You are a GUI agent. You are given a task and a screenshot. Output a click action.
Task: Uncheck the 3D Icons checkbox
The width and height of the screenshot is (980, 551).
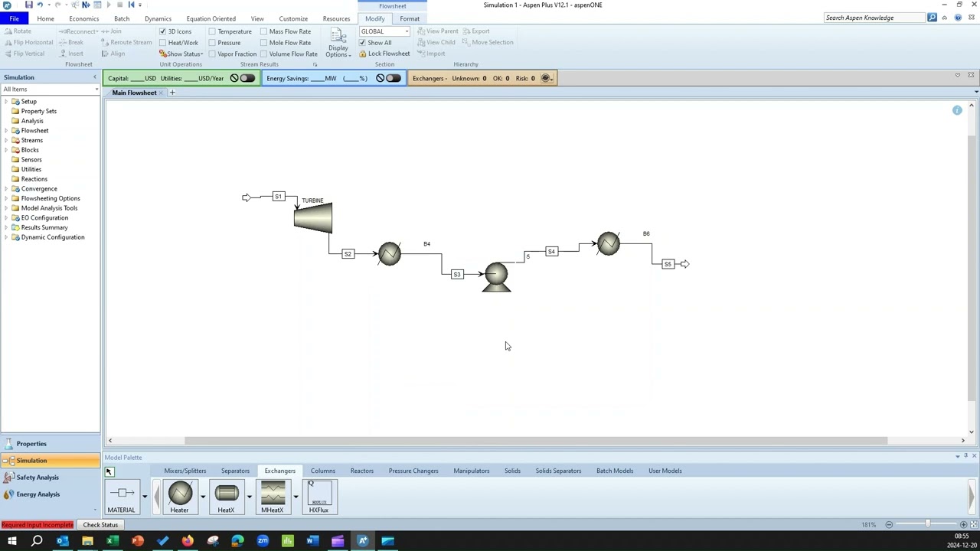(162, 31)
